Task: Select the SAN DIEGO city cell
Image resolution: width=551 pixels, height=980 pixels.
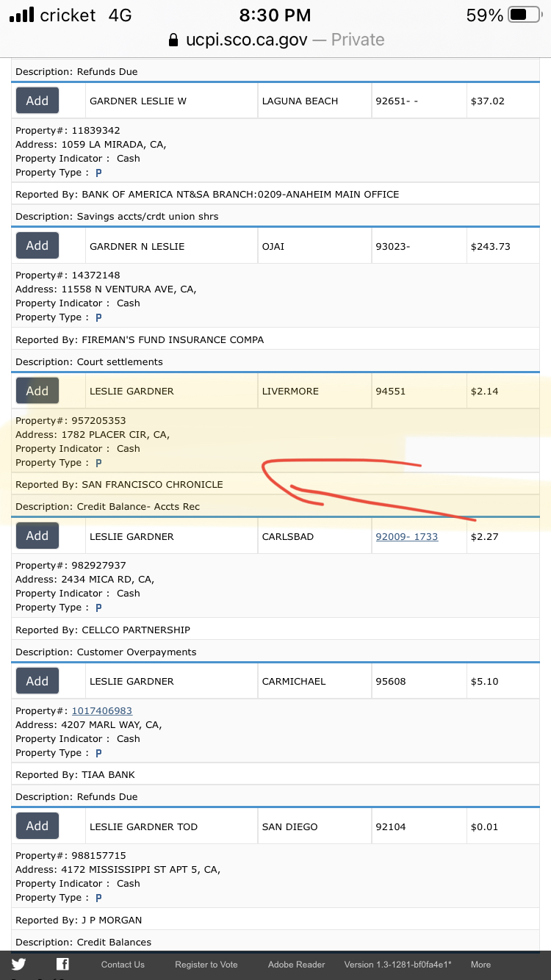Action: tap(314, 826)
